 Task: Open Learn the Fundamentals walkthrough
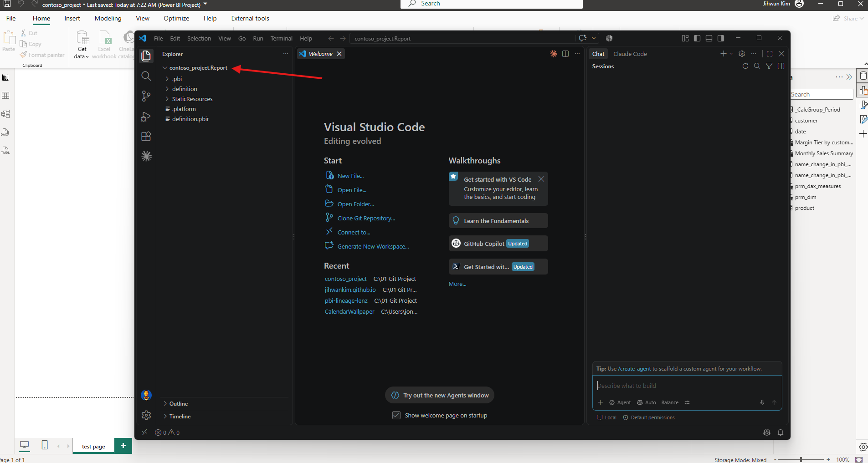(x=498, y=221)
